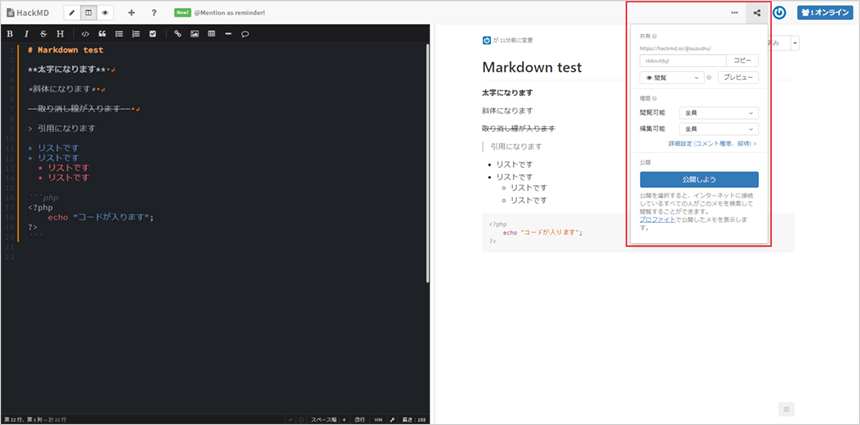This screenshot has height=425, width=860.
Task: Click the table of contents menu button
Action: (786, 409)
